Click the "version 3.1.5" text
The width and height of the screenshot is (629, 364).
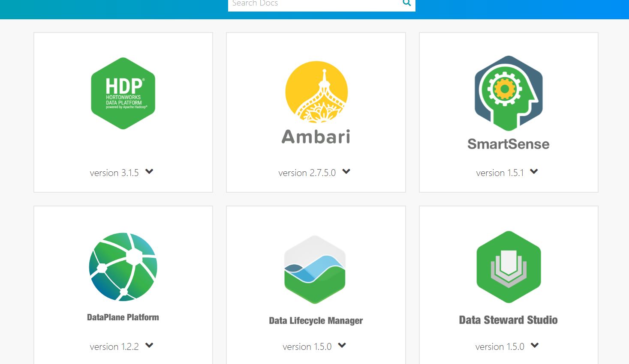pyautogui.click(x=114, y=173)
